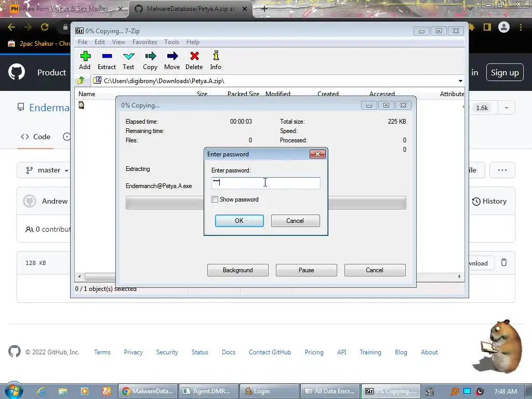Open the Windows Start orb
This screenshot has width=532, height=399.
[14, 390]
